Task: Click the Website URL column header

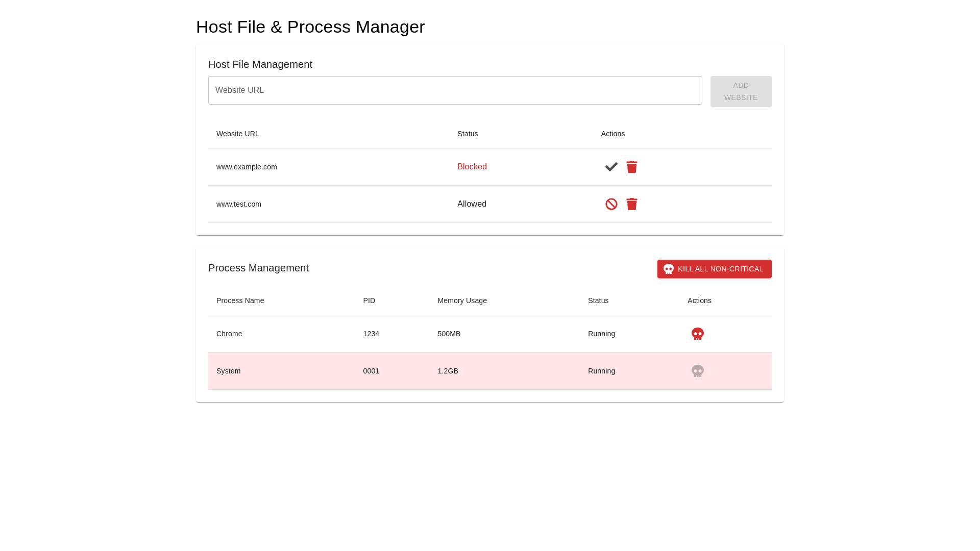Action: (237, 134)
